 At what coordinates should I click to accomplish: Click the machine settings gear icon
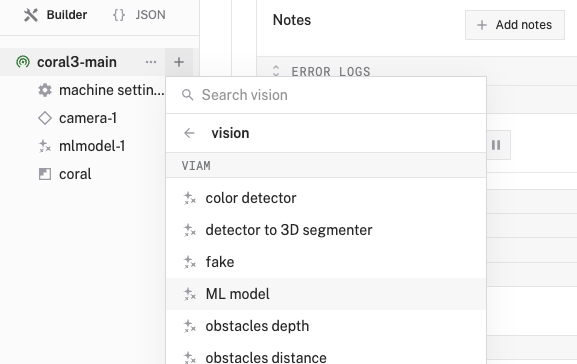pyautogui.click(x=45, y=90)
